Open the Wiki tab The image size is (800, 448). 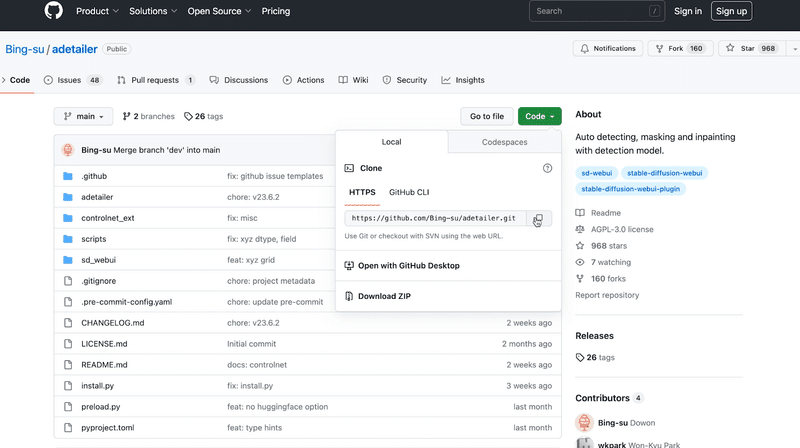[353, 80]
